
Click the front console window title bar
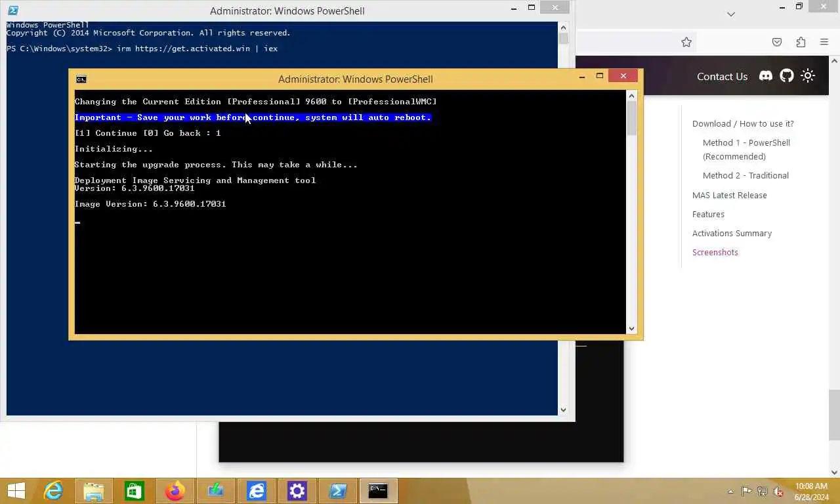point(355,79)
